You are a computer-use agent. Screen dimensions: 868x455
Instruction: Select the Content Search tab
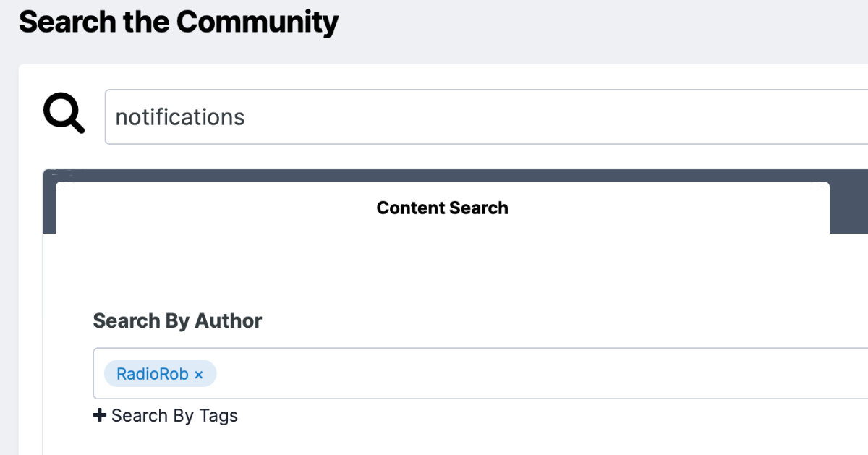tap(443, 208)
